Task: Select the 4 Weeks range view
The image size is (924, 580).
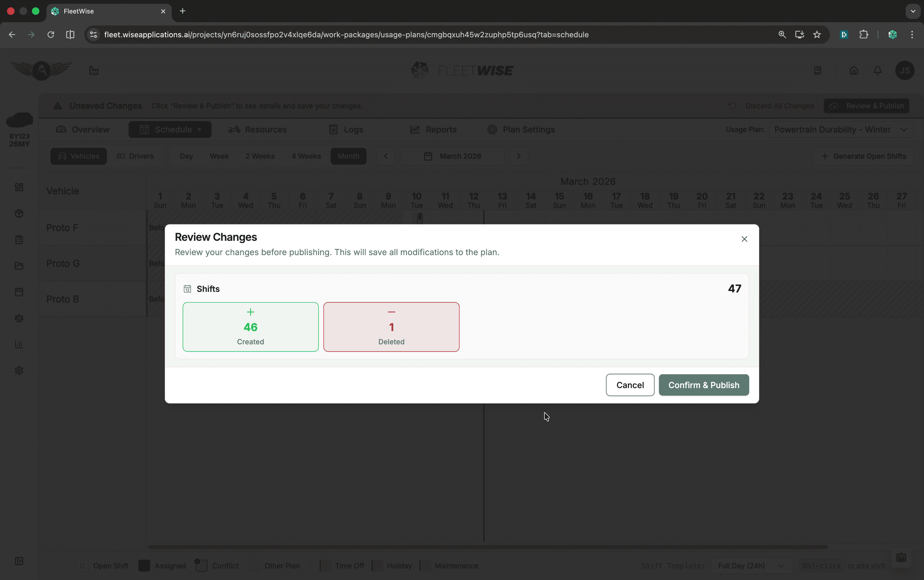Action: (x=306, y=156)
